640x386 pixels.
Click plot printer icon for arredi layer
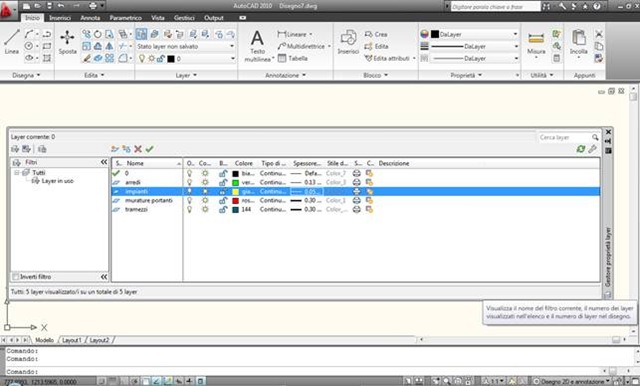point(357,182)
